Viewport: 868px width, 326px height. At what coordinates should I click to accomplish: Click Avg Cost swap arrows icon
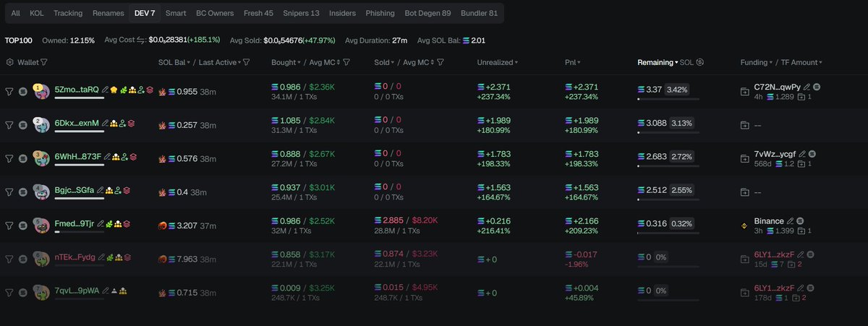142,40
